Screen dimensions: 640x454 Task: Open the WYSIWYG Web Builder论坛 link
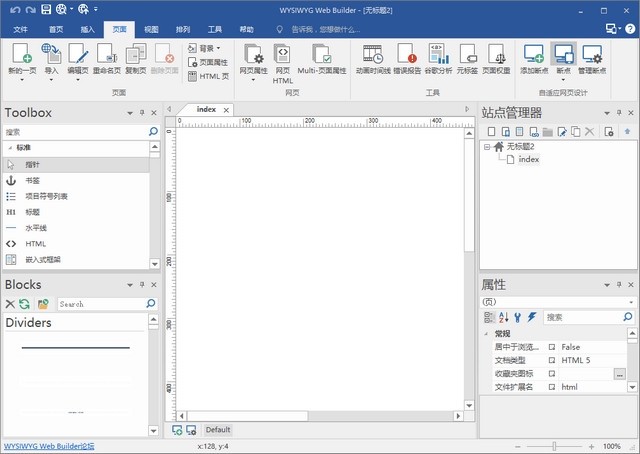pyautogui.click(x=48, y=446)
